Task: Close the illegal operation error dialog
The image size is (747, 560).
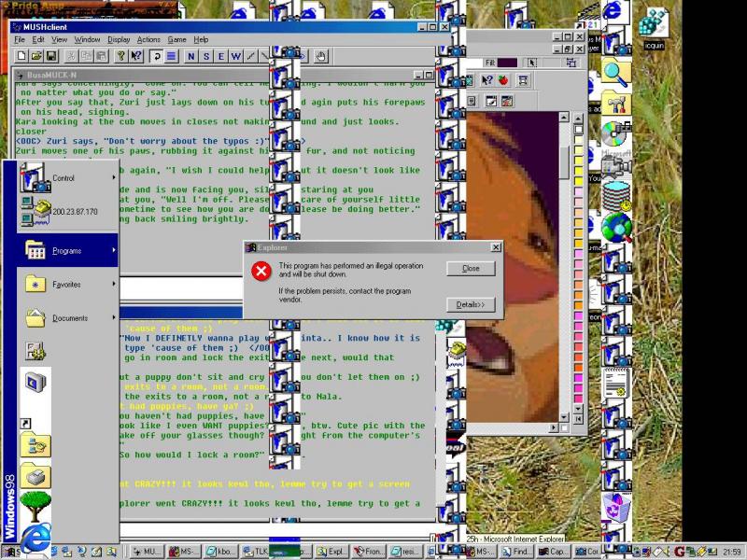Action: pyautogui.click(x=471, y=269)
